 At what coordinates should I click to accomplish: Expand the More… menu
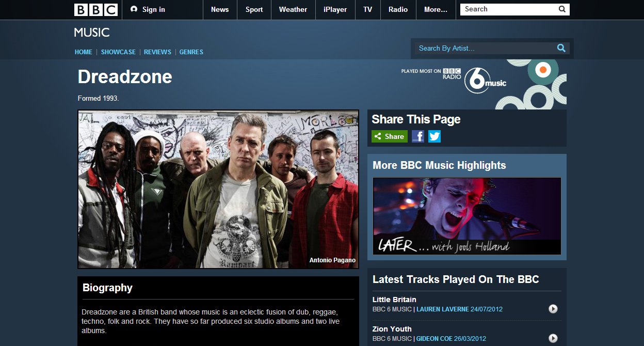(x=436, y=9)
